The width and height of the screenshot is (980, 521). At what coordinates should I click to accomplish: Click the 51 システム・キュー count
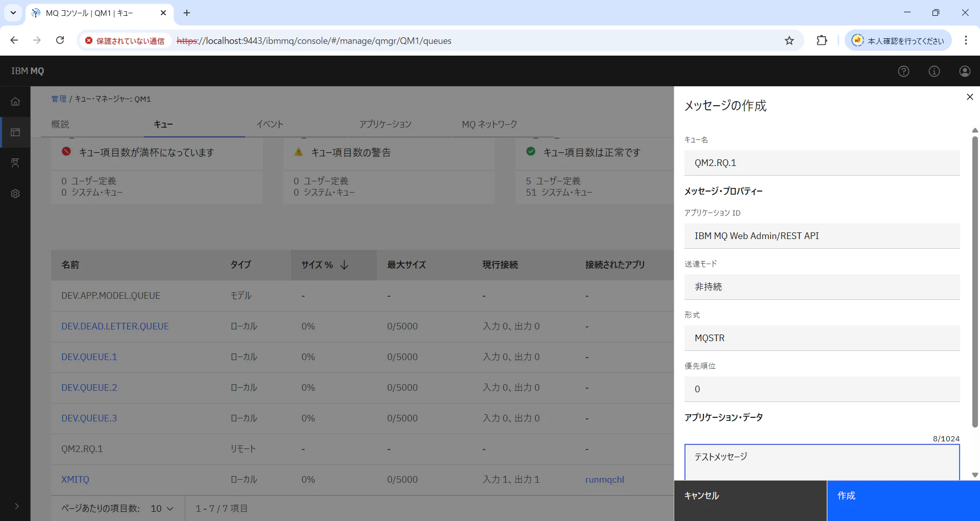(x=559, y=193)
